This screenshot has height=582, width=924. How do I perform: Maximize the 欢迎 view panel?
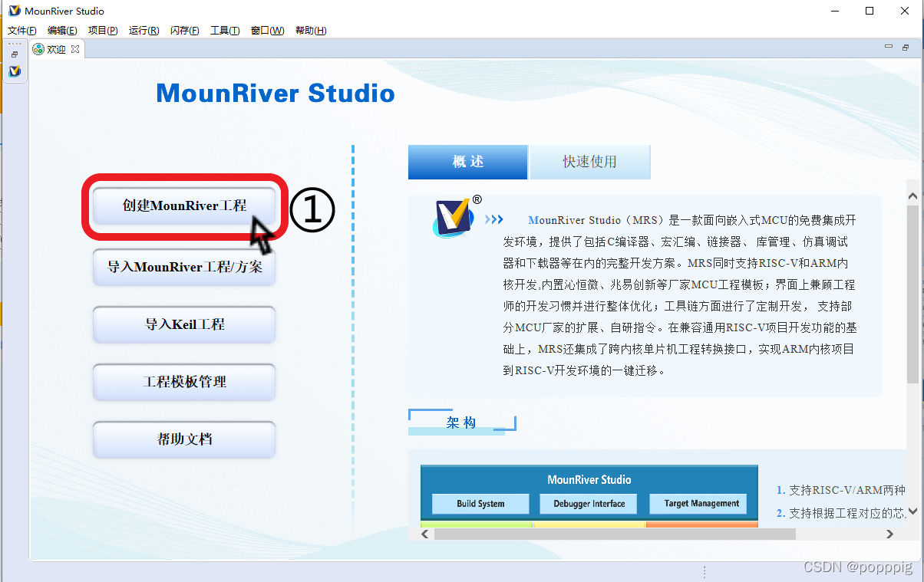pos(904,48)
